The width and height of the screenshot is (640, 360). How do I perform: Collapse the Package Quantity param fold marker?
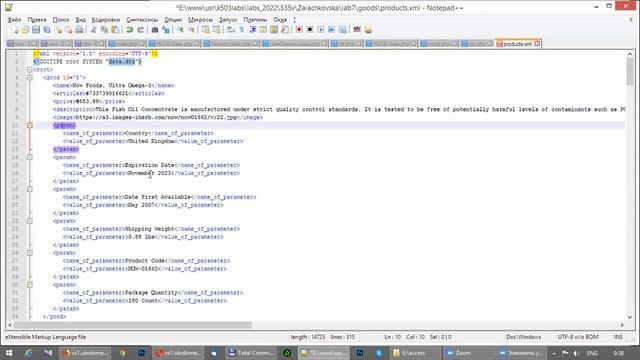click(x=30, y=284)
